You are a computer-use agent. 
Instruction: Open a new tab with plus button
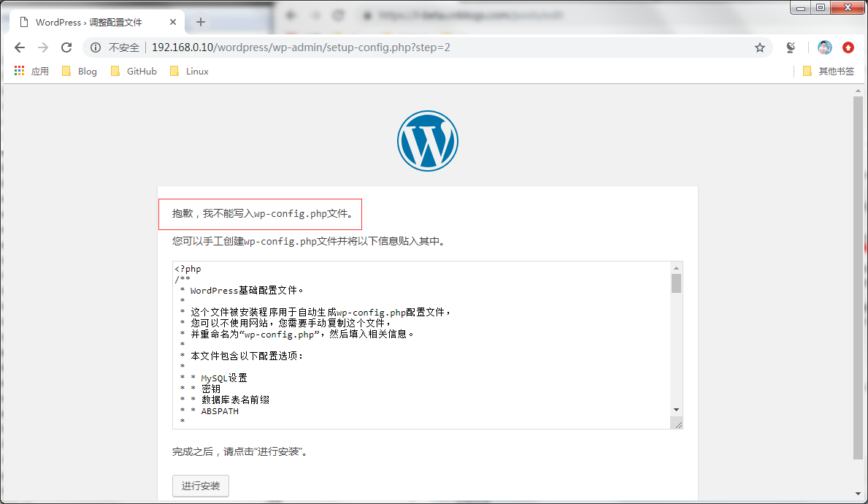pos(201,22)
